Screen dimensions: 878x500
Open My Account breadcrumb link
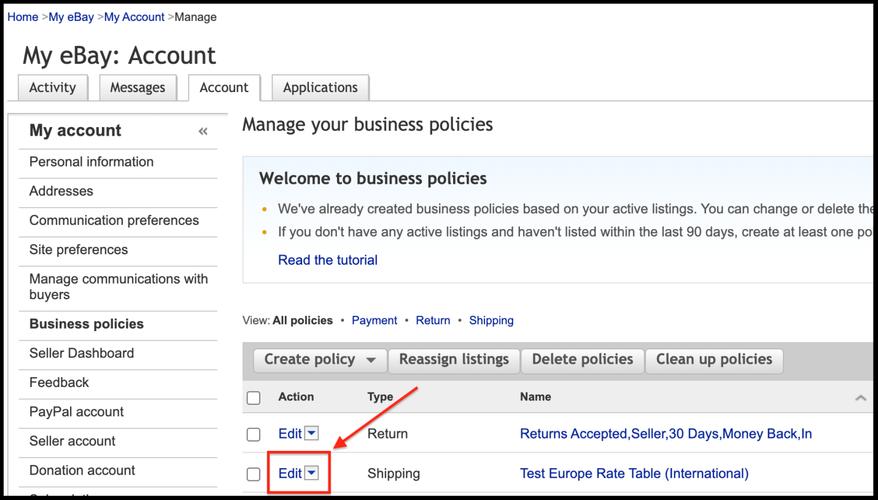(134, 17)
